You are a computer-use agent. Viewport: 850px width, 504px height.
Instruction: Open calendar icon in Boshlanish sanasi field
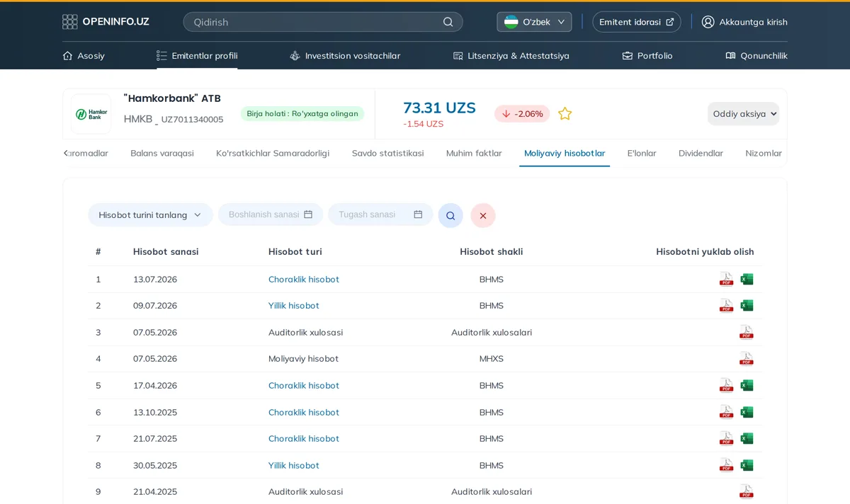(308, 214)
